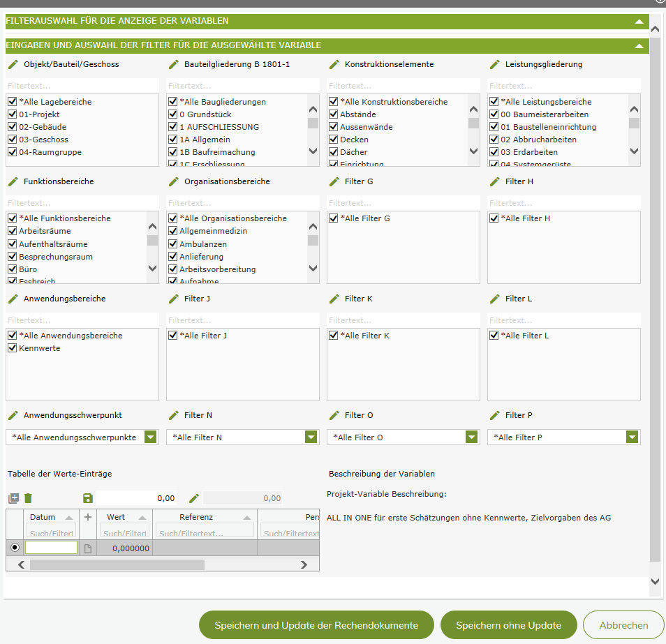The image size is (666, 644).
Task: Click the table's horizontal scrollbar thumb
Action: click(x=117, y=564)
